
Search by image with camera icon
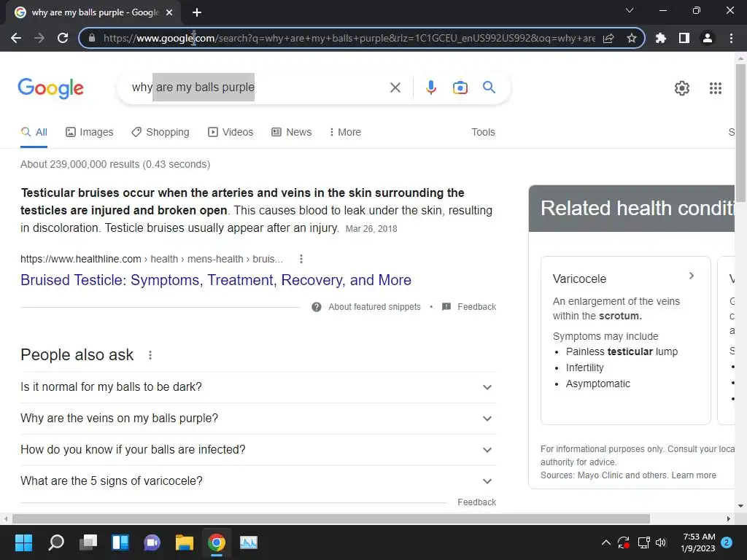point(460,87)
